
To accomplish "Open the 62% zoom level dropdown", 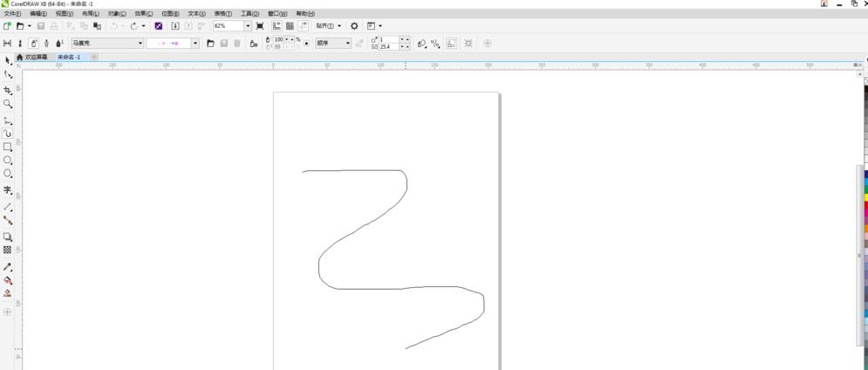I will (x=248, y=26).
